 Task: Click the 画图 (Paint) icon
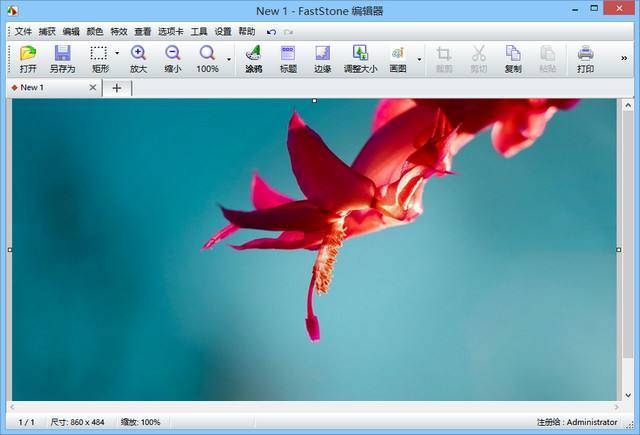pyautogui.click(x=398, y=59)
